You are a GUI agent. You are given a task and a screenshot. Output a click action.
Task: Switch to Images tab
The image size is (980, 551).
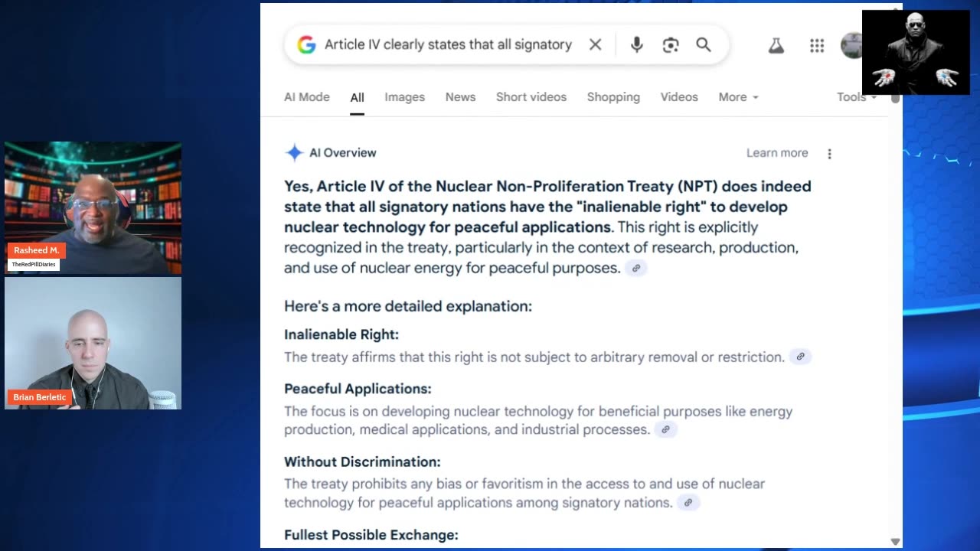[x=404, y=97]
